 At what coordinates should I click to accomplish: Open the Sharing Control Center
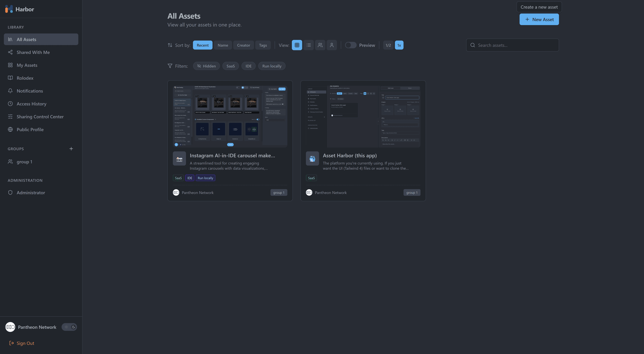click(x=40, y=116)
